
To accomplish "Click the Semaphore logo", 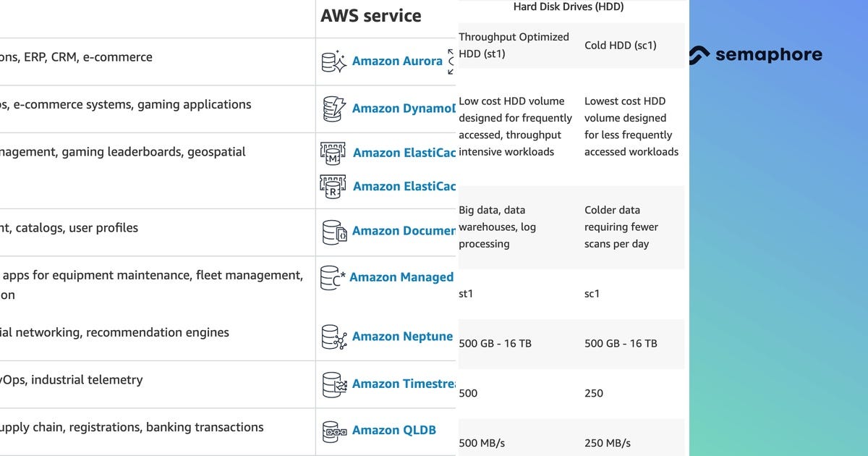I will [x=755, y=55].
